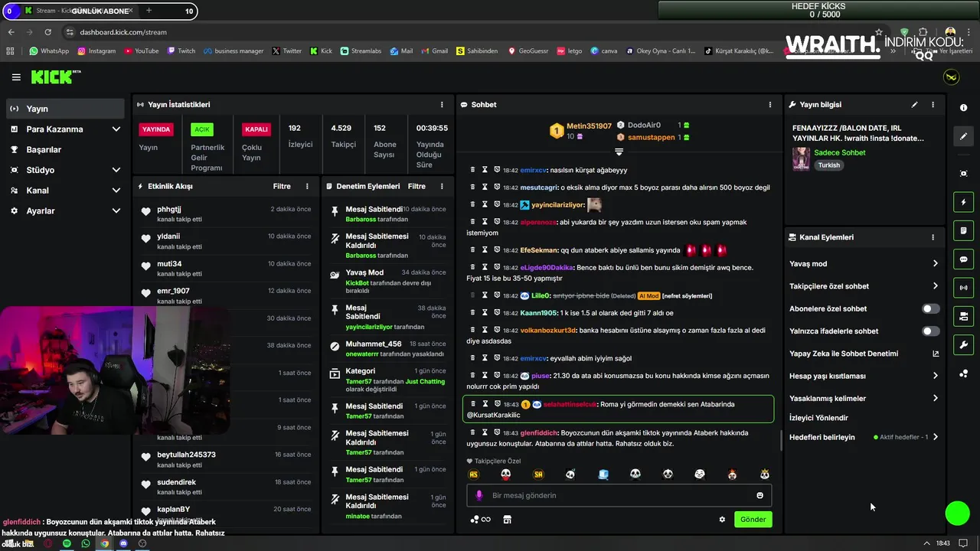Open Denetim Eylemleri three-dot menu

[x=442, y=186]
